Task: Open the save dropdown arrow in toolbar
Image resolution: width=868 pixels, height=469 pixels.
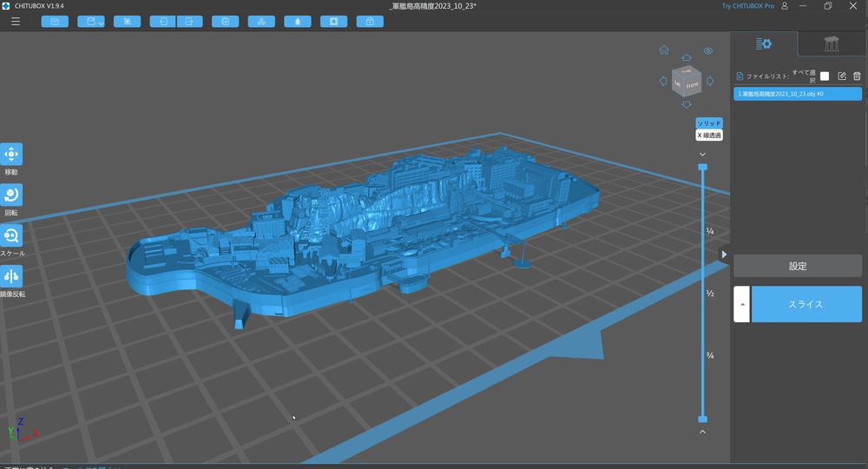Action: click(101, 23)
